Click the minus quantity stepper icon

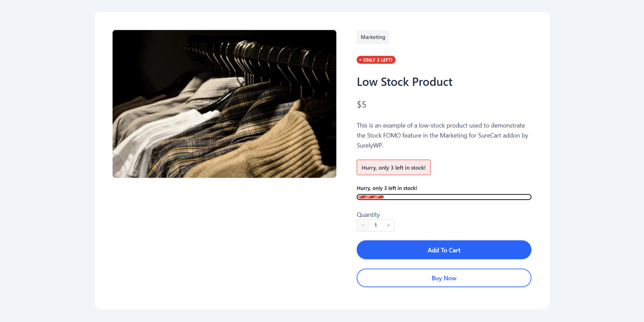363,225
